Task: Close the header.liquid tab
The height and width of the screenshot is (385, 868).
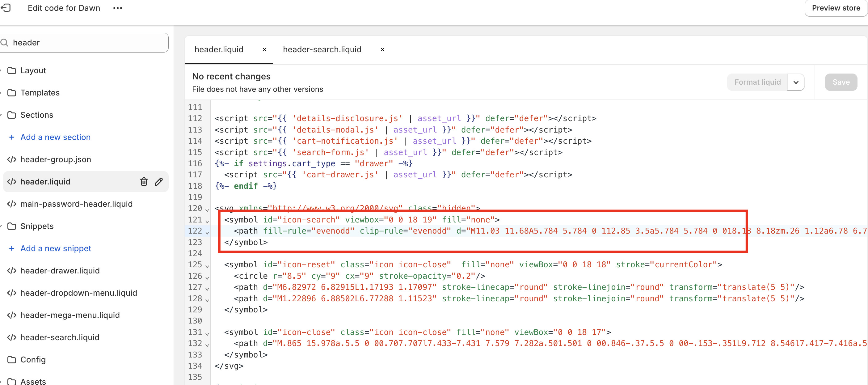Action: 264,49
